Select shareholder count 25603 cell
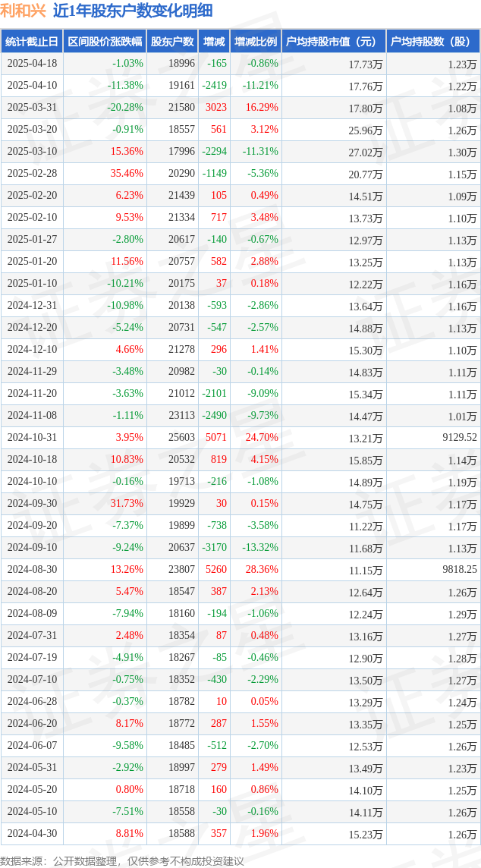This screenshot has width=481, height=868. coord(172,437)
